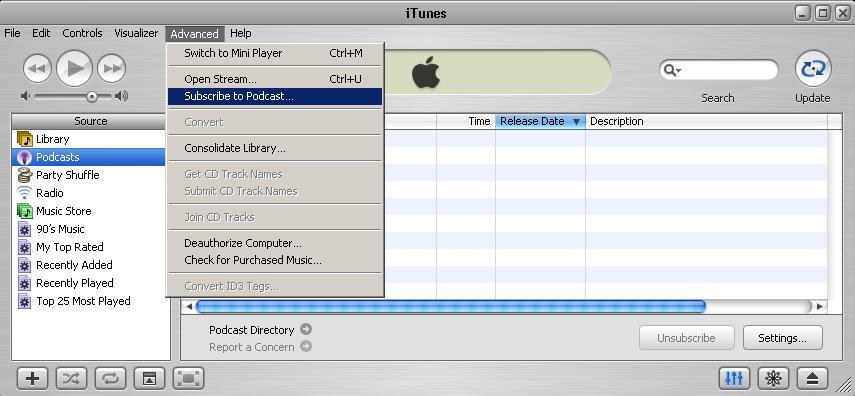Choose Open Stream menu entry
Screen dimensions: 855x396
click(275, 79)
